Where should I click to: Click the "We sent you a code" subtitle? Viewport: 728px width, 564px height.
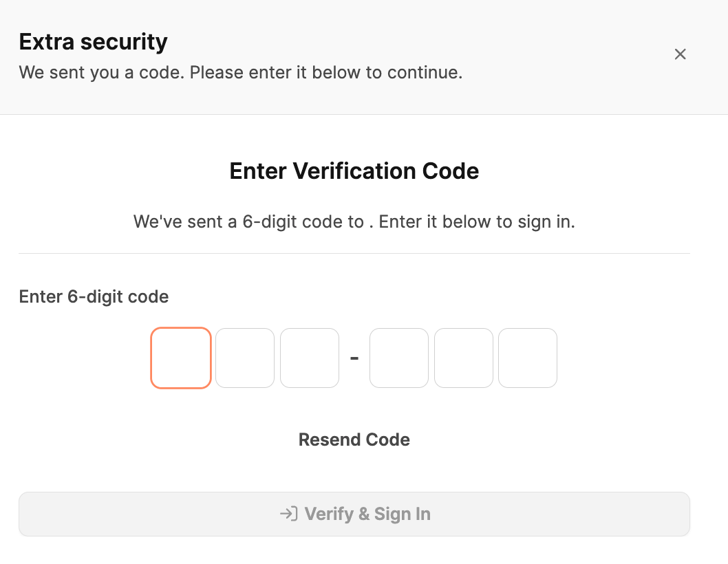click(x=241, y=72)
